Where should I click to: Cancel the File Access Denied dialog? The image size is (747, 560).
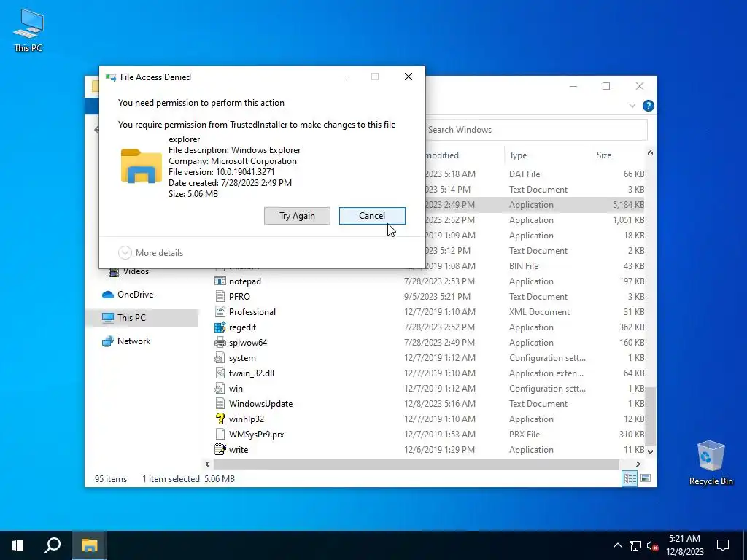click(x=372, y=216)
